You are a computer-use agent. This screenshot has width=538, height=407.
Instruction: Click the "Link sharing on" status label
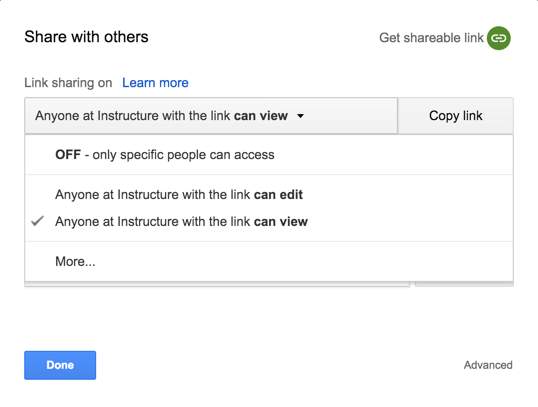click(68, 83)
